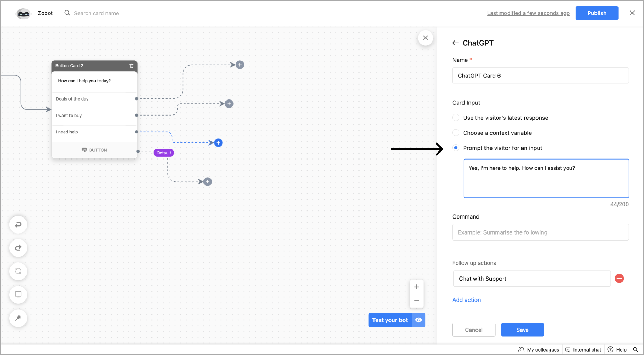
Task: Delete Button Card 2 with trash icon
Action: (132, 66)
